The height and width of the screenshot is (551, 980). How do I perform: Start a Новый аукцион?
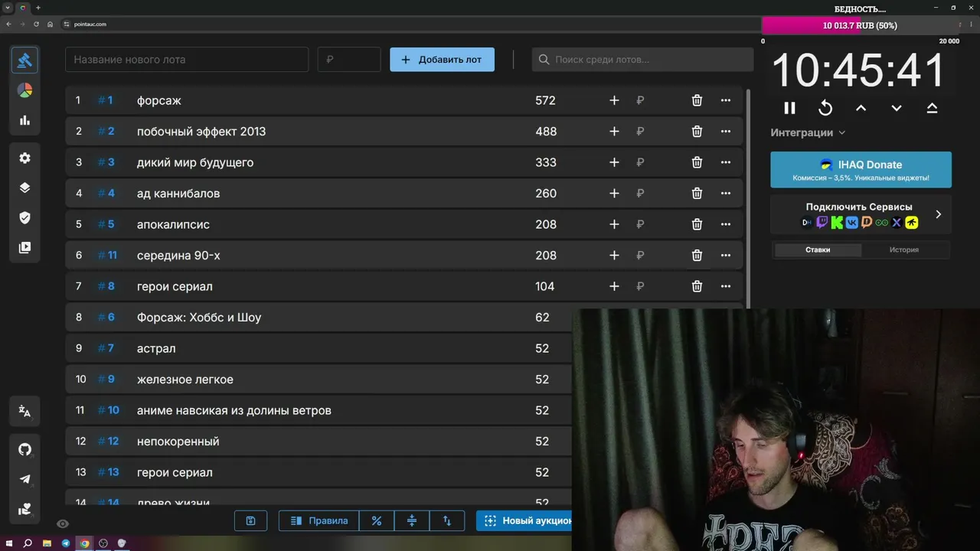click(524, 520)
